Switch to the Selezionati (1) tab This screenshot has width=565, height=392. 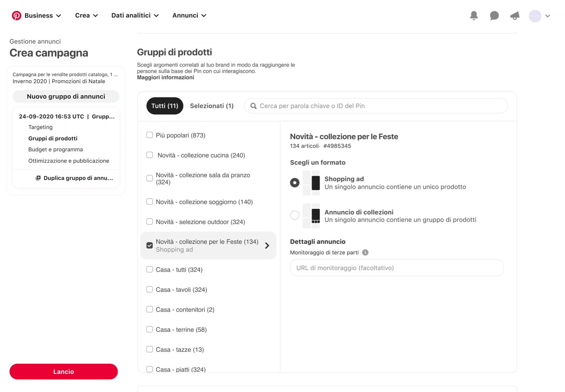[211, 106]
